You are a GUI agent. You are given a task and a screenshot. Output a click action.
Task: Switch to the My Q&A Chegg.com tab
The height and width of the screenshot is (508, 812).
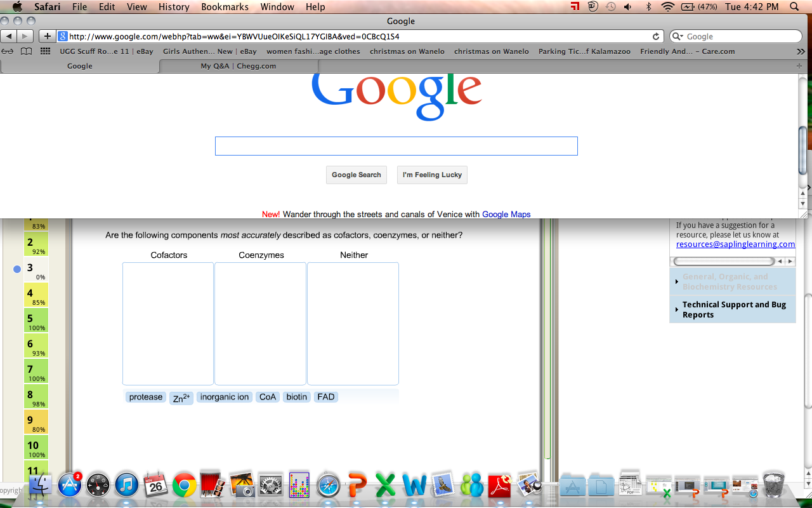coord(239,66)
